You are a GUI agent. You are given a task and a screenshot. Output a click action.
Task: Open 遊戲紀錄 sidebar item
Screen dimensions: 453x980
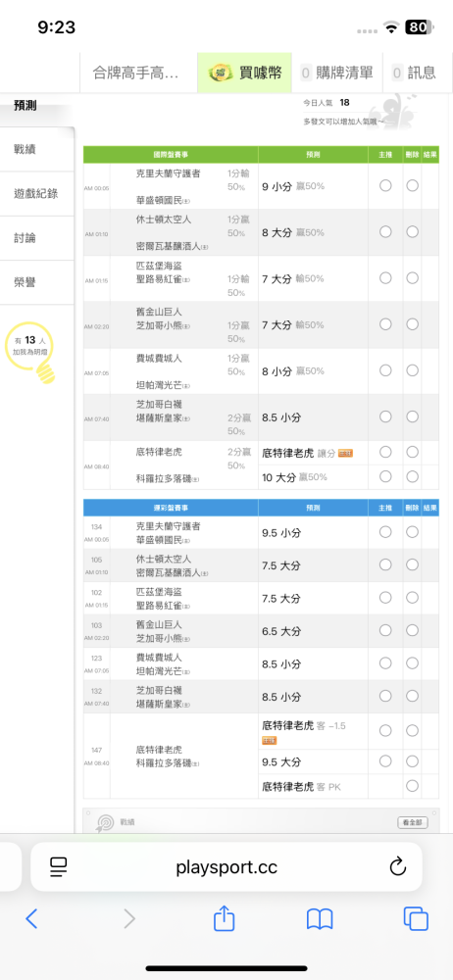pos(37,194)
